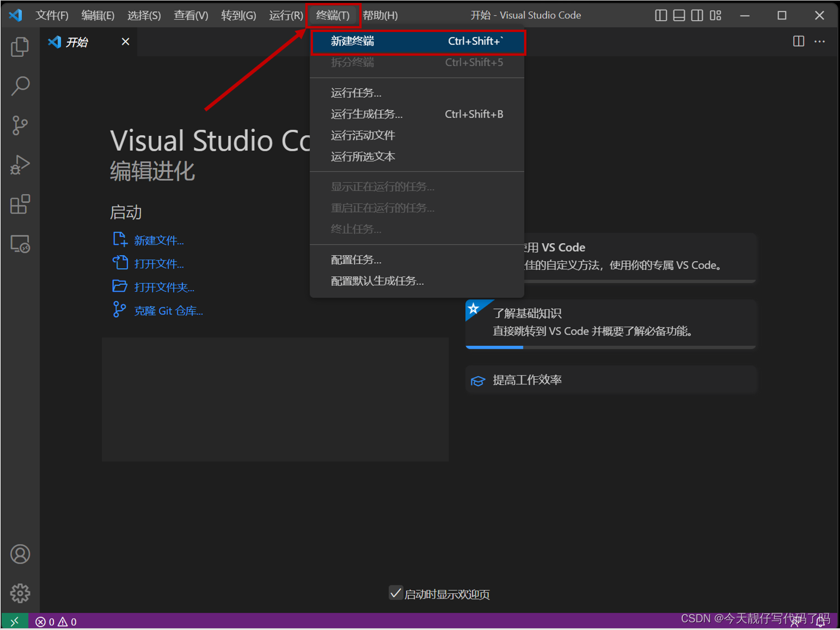Toggle the panel layout icon in title bar
Viewport: 840px width, 630px height.
click(679, 15)
